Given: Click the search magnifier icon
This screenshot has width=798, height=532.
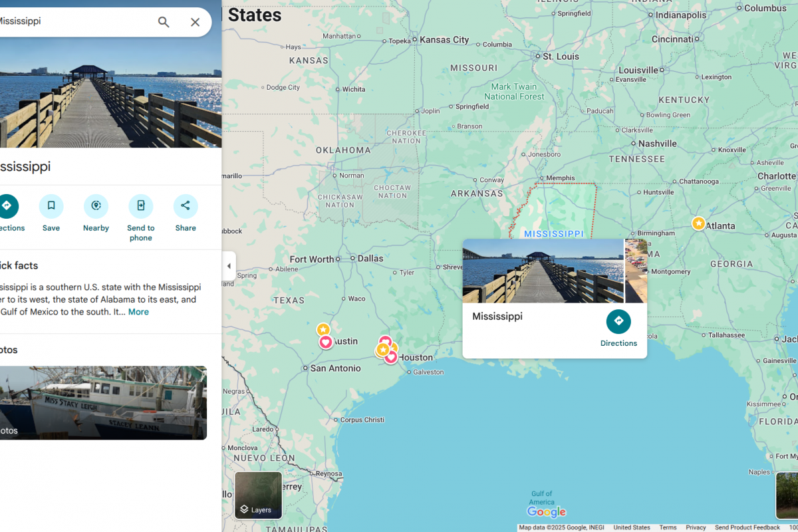Looking at the screenshot, I should tap(164, 22).
